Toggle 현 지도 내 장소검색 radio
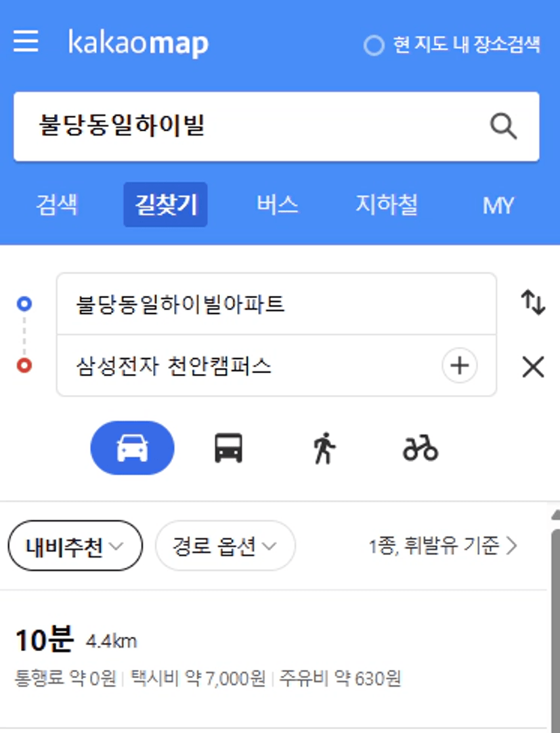The height and width of the screenshot is (733, 560). click(374, 45)
